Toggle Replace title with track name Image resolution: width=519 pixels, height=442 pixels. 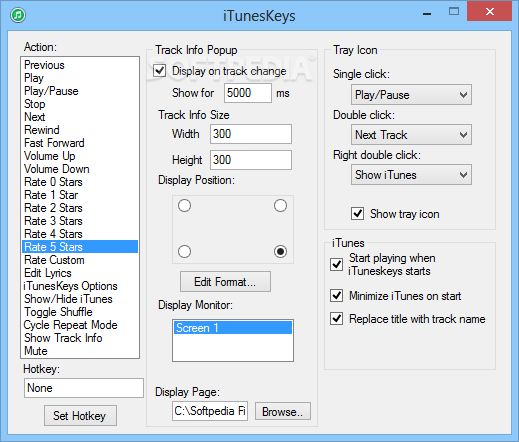(x=336, y=319)
